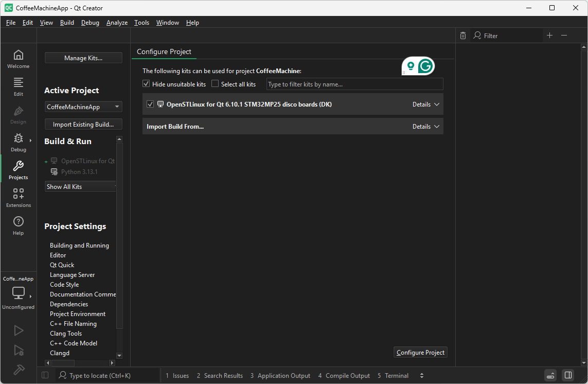Open the Help mode
Image resolution: width=588 pixels, height=384 pixels.
[18, 225]
